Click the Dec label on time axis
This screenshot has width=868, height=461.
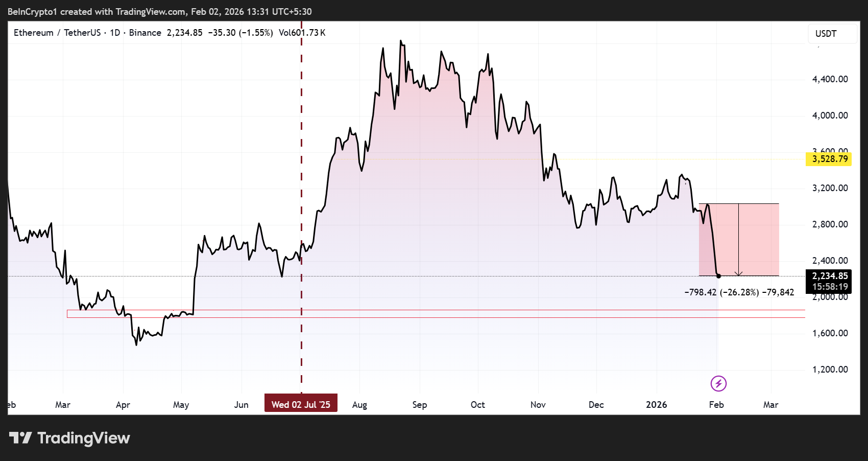click(596, 405)
